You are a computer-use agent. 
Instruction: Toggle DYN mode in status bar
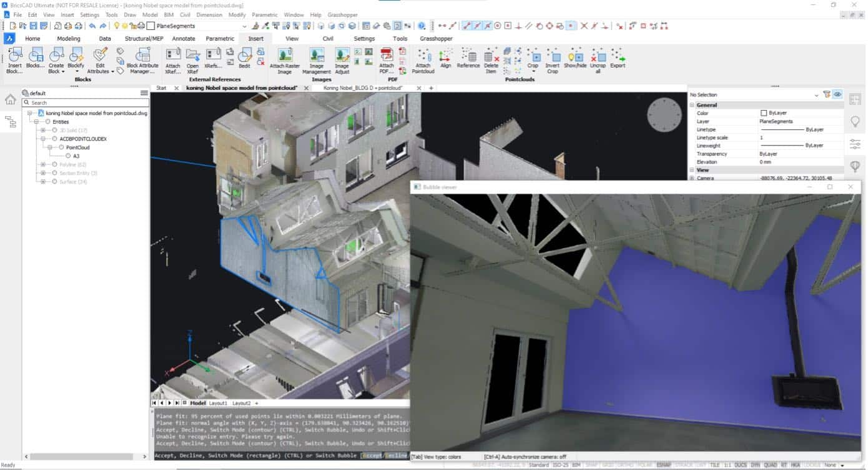(x=757, y=465)
